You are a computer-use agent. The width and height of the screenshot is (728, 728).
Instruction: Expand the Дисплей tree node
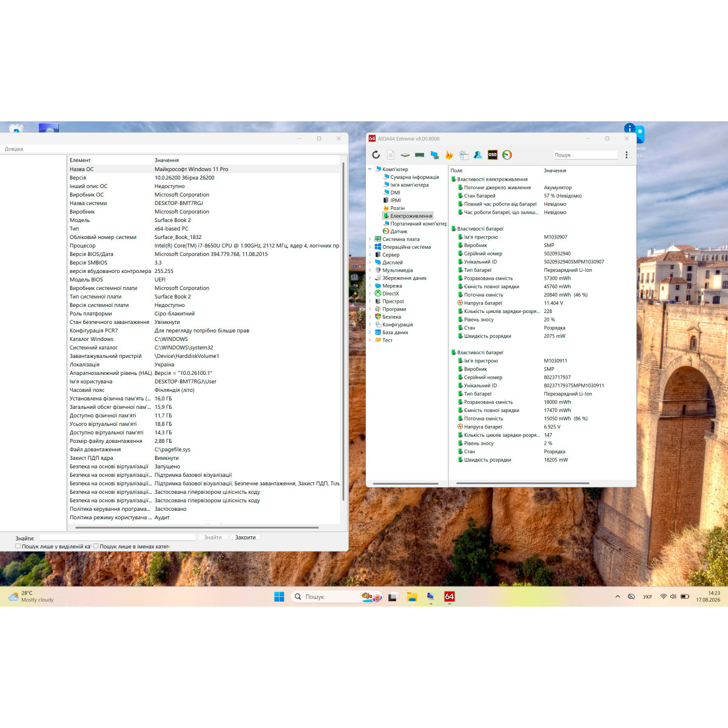coord(370,263)
